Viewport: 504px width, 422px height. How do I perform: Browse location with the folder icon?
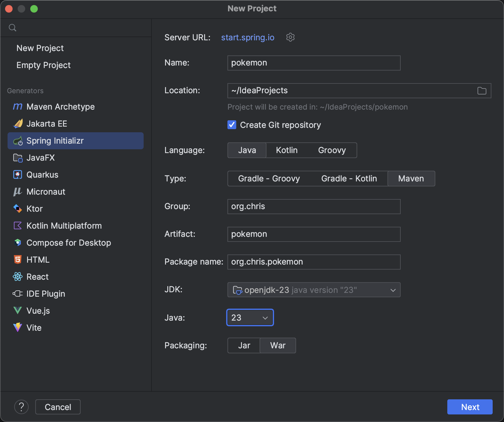pos(482,91)
